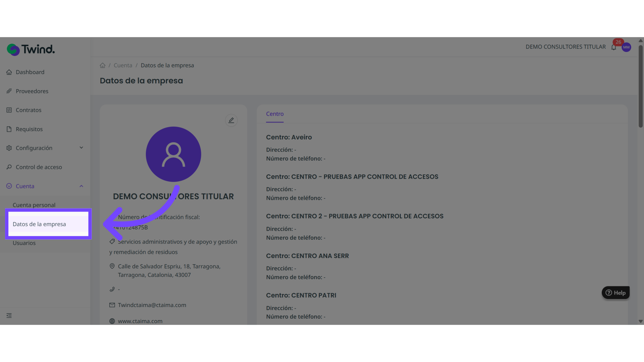Image resolution: width=644 pixels, height=362 pixels.
Task: Click the Datos de la empresa page title
Action: click(141, 81)
